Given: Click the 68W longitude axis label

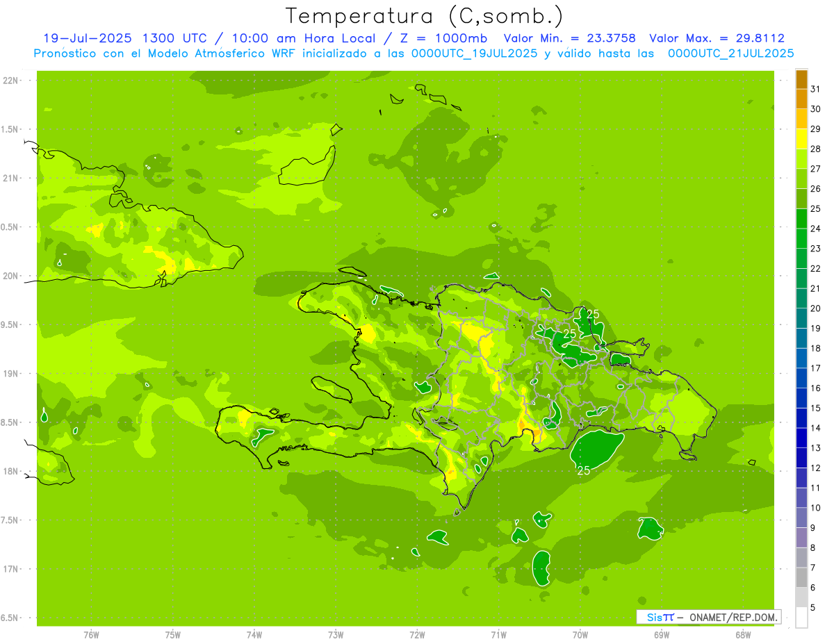Looking at the screenshot, I should (x=743, y=635).
